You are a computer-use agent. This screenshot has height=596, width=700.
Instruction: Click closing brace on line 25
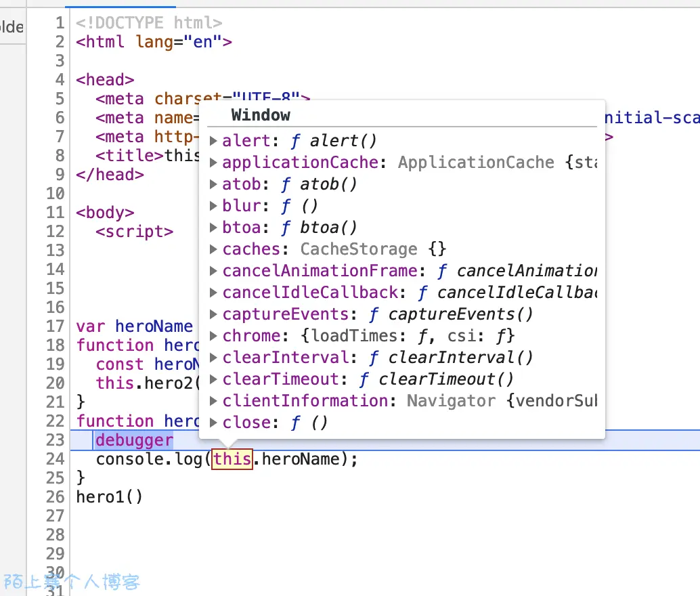(81, 478)
